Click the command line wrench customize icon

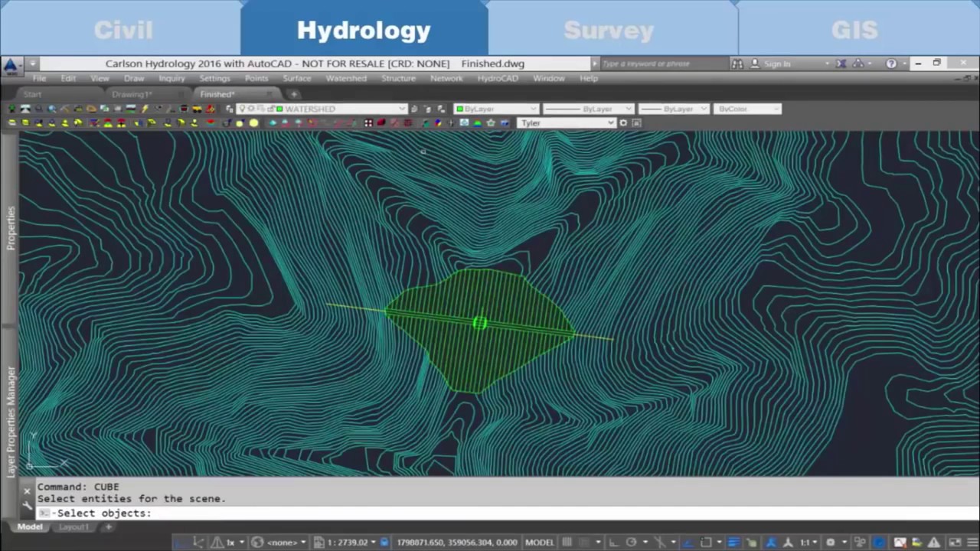[x=28, y=504]
